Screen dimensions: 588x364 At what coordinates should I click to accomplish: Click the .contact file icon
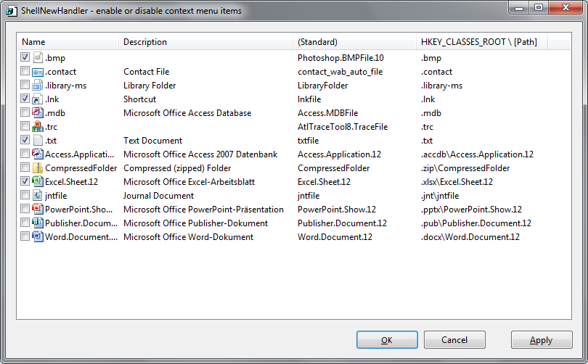click(x=38, y=71)
